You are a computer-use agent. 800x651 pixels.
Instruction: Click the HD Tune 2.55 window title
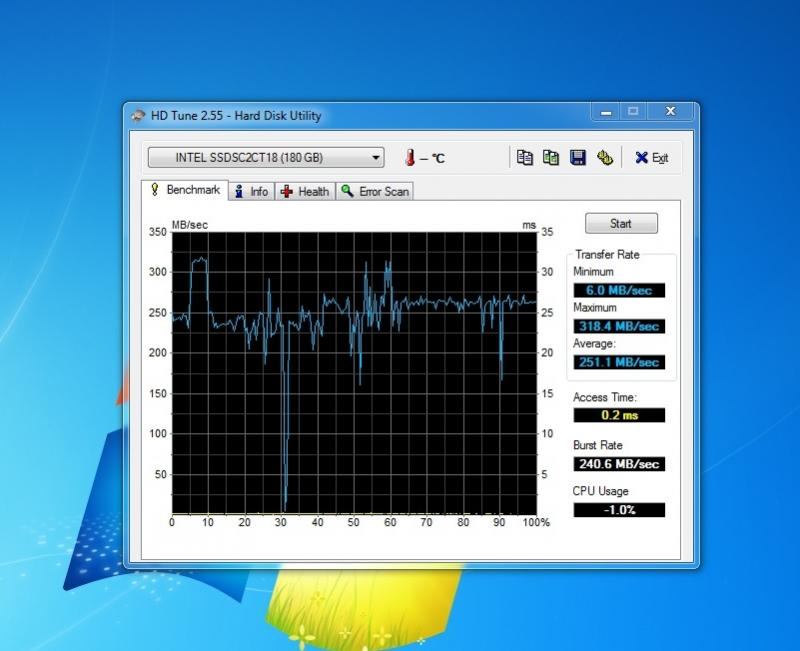point(236,116)
